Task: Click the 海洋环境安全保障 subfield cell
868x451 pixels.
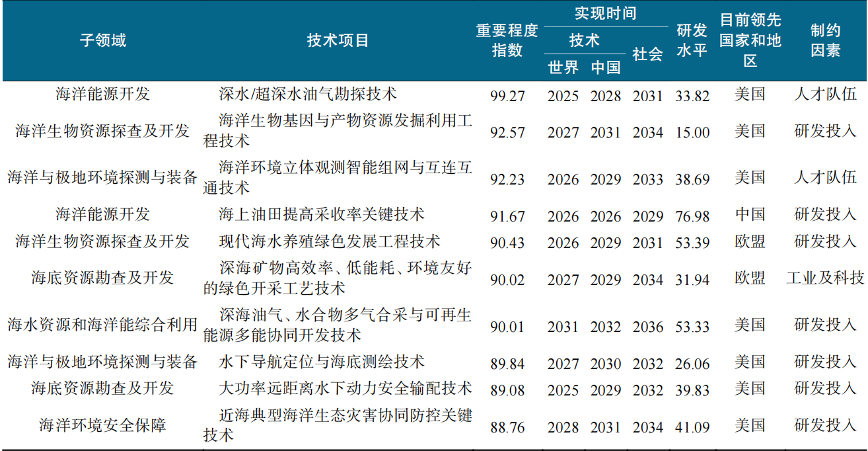Action: pyautogui.click(x=102, y=425)
